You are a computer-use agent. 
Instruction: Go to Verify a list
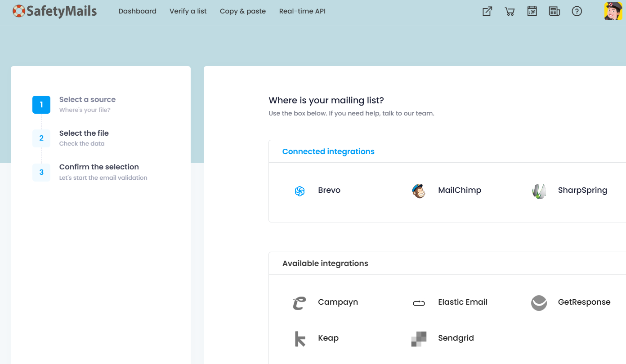click(188, 11)
